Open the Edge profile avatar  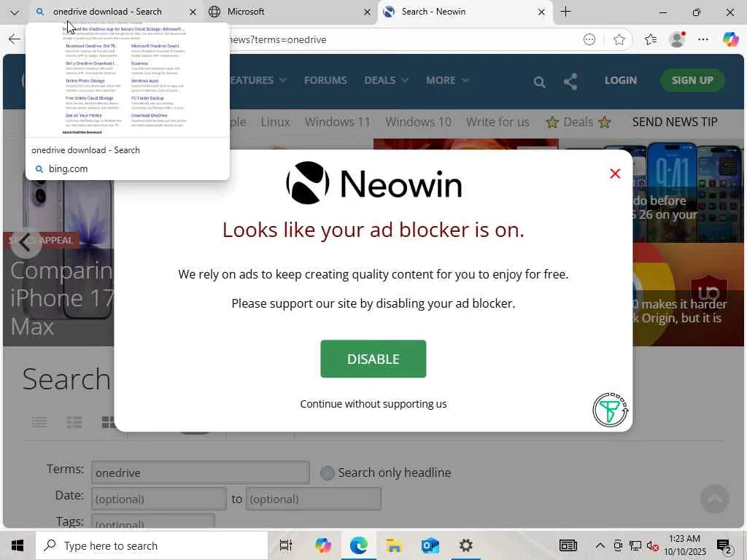[677, 39]
